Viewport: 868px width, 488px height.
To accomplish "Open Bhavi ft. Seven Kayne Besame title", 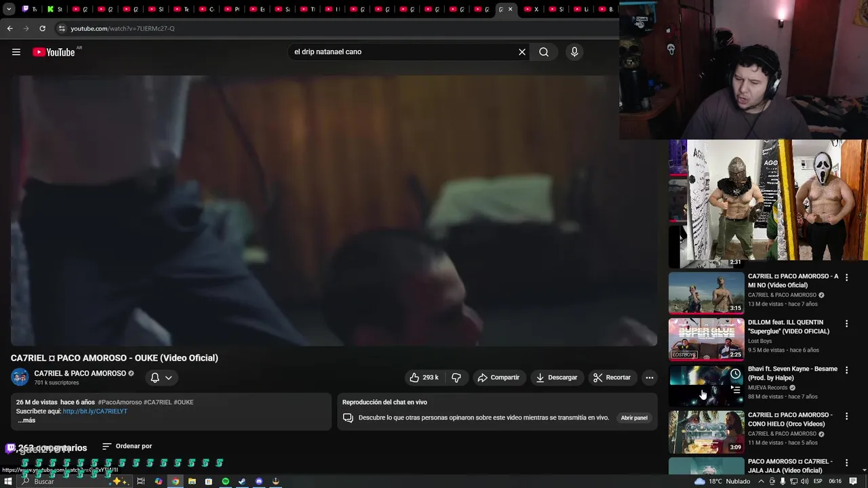I will [x=793, y=373].
